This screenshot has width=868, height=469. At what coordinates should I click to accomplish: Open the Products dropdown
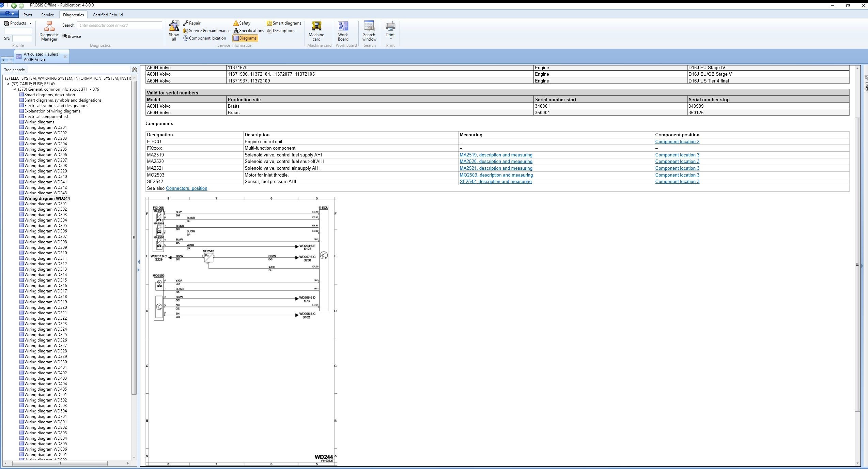tap(18, 23)
